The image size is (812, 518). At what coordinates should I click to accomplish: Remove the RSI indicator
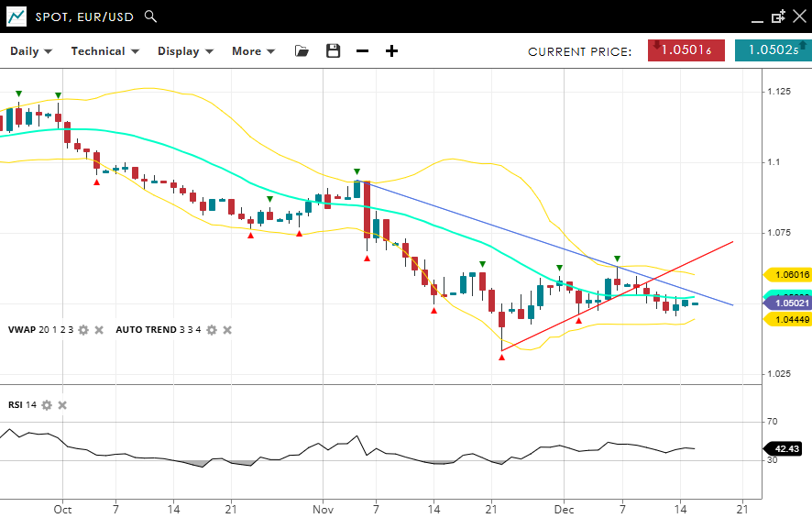point(62,405)
